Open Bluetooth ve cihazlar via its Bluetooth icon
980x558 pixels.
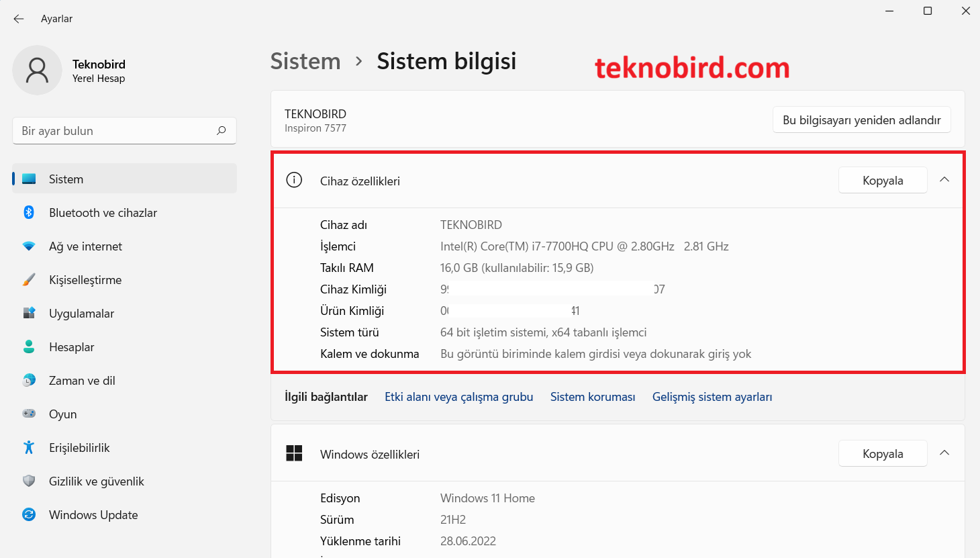[x=29, y=212]
